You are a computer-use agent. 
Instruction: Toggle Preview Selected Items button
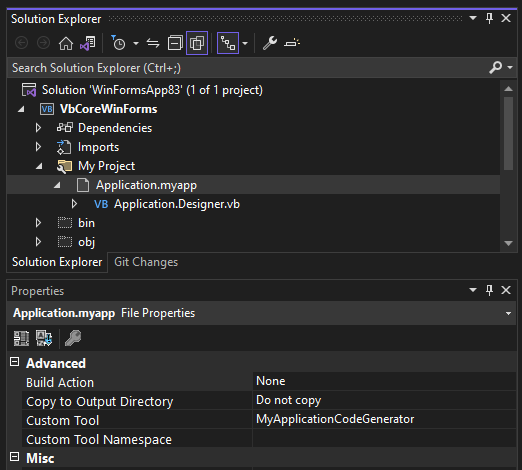292,43
